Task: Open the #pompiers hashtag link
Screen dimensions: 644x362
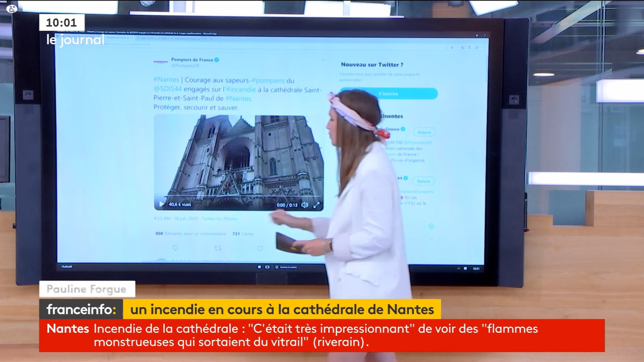Action: coord(268,80)
